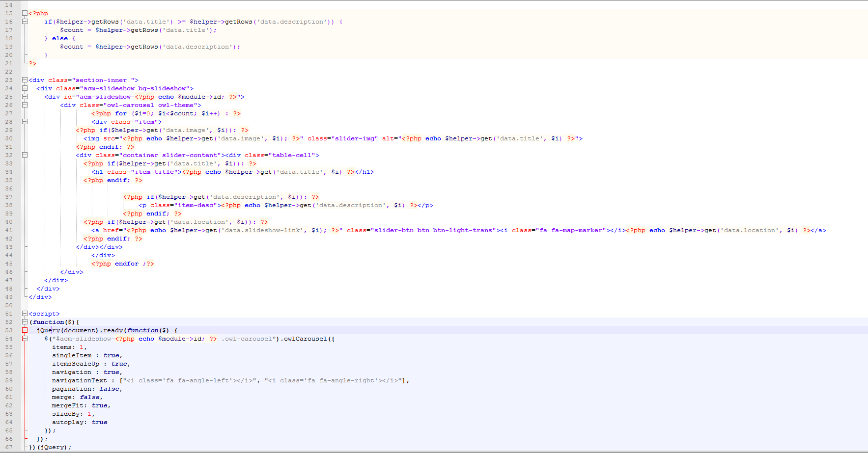Viewport: 868px width, 453px height.
Task: Collapse the section-inner div fold on line 23
Action: coord(25,80)
